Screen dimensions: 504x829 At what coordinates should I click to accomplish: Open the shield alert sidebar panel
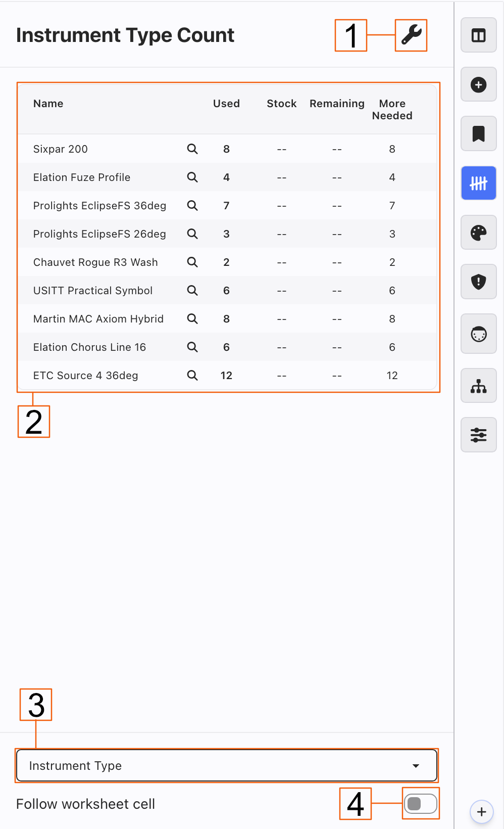point(478,282)
